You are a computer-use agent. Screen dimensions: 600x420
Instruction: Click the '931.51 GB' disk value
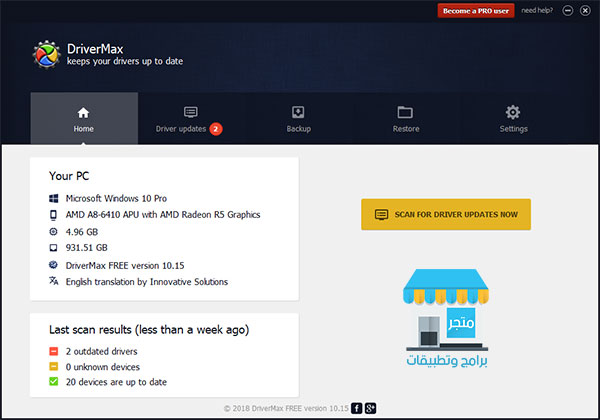(x=86, y=248)
